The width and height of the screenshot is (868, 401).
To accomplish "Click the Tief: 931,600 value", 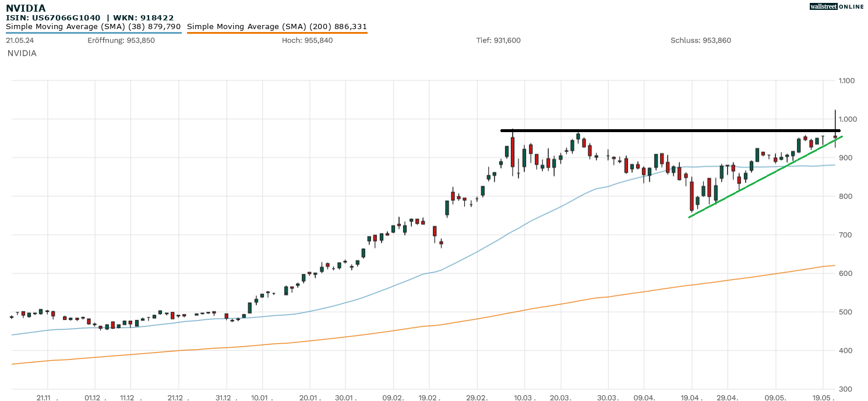I will pos(499,40).
